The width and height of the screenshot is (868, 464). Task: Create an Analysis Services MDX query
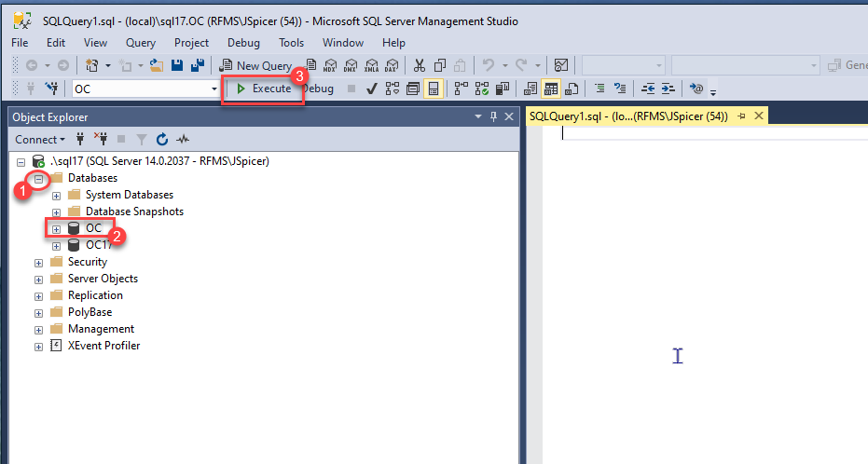330,65
